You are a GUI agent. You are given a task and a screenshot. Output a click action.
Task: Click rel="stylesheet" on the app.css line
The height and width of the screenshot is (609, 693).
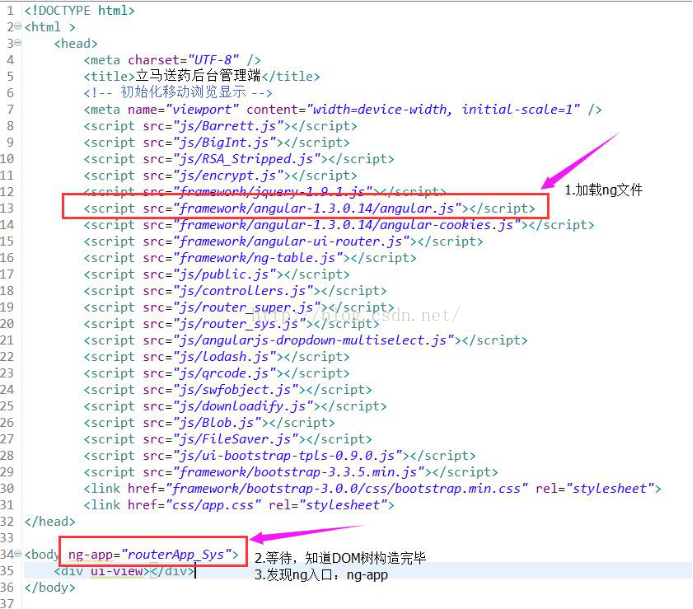(327, 505)
